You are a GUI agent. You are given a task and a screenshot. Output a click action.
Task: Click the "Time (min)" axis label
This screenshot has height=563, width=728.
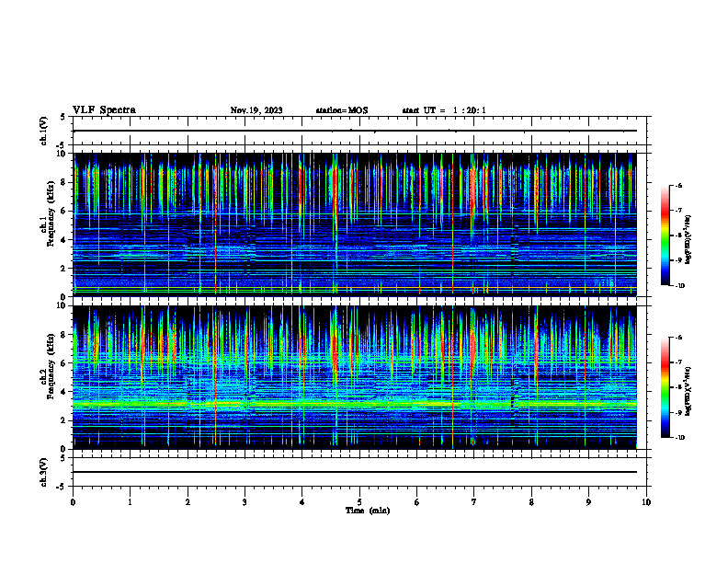point(368,511)
